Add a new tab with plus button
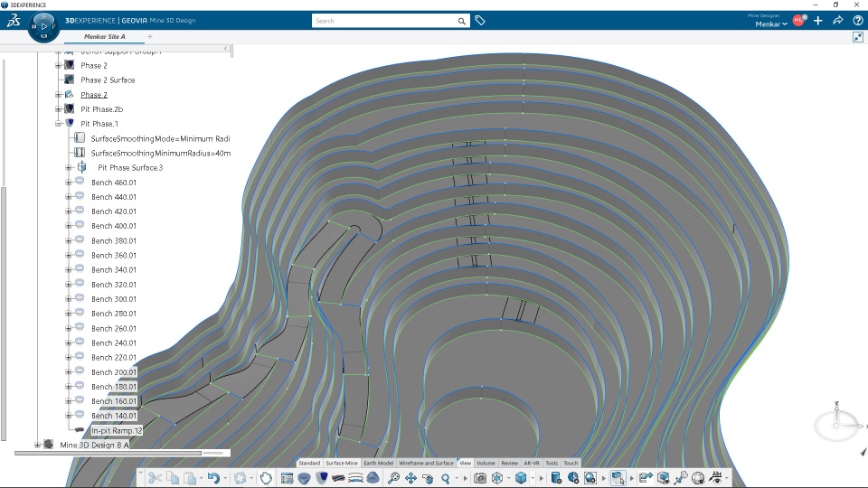 click(x=150, y=36)
